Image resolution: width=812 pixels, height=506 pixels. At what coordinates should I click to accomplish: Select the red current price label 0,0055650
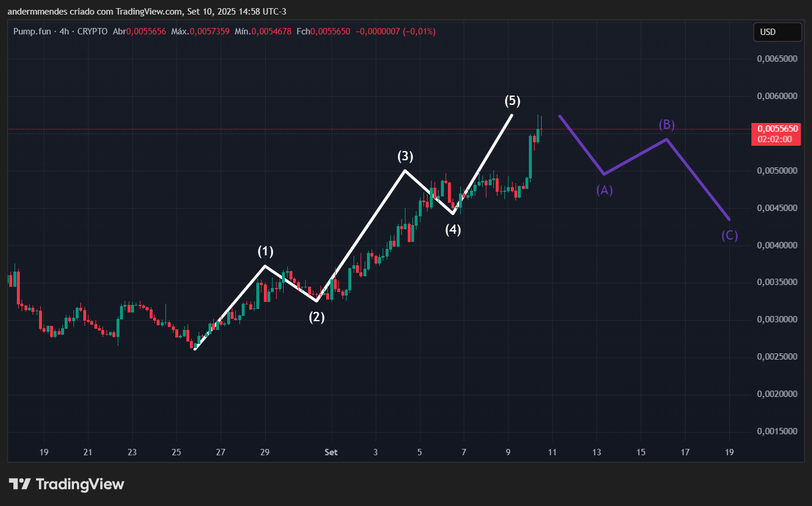pyautogui.click(x=777, y=129)
